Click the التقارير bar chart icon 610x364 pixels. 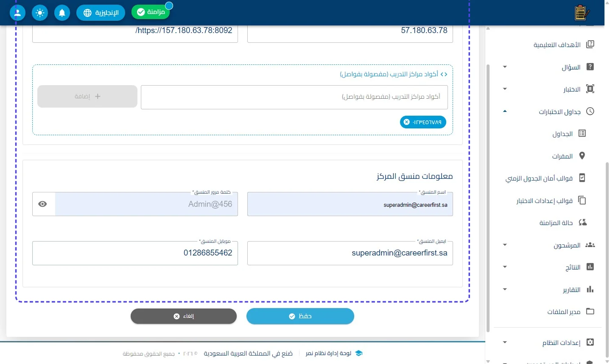(590, 289)
